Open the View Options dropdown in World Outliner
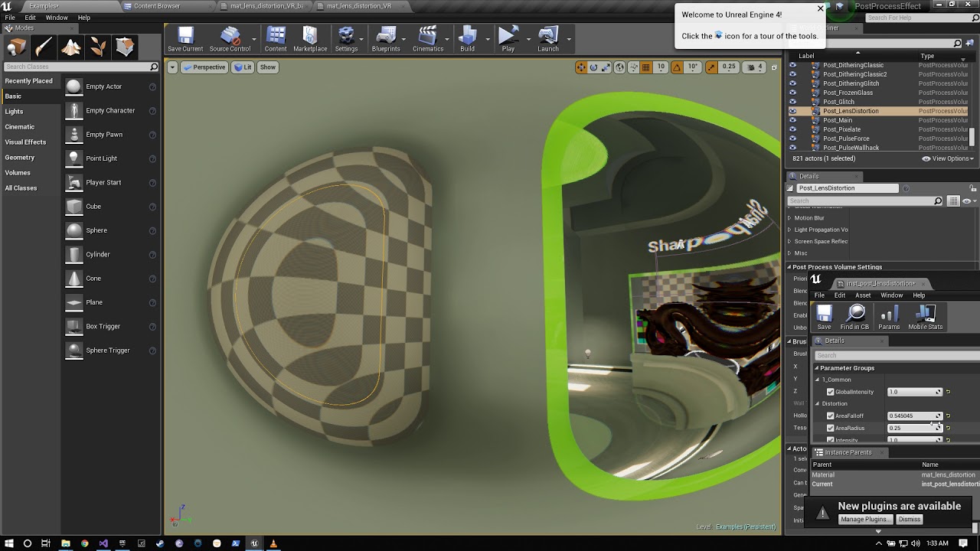 point(948,158)
